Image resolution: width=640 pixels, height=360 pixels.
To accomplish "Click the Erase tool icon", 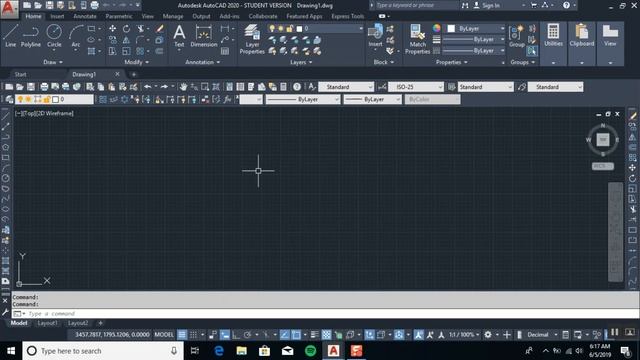I will tap(160, 29).
